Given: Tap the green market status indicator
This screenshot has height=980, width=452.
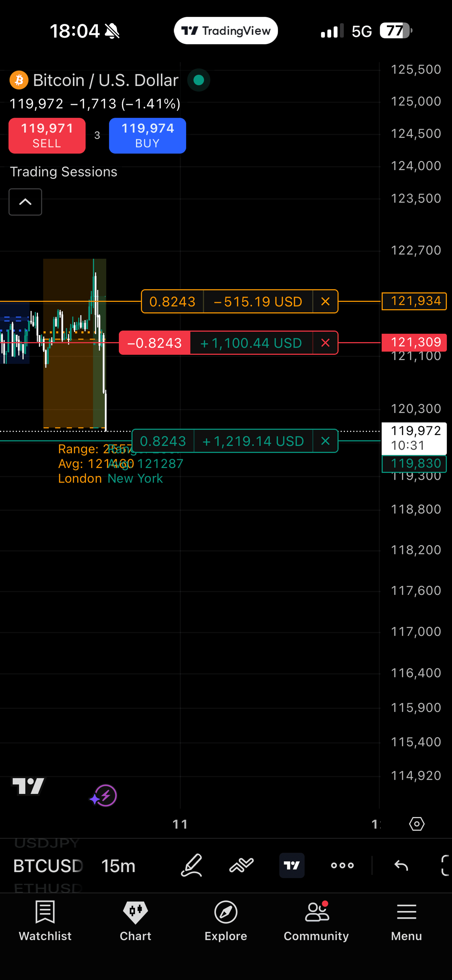Looking at the screenshot, I should coord(199,80).
